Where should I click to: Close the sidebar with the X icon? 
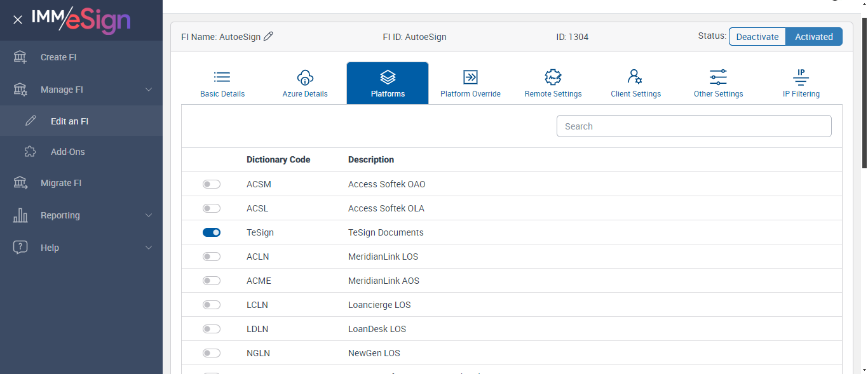click(18, 20)
